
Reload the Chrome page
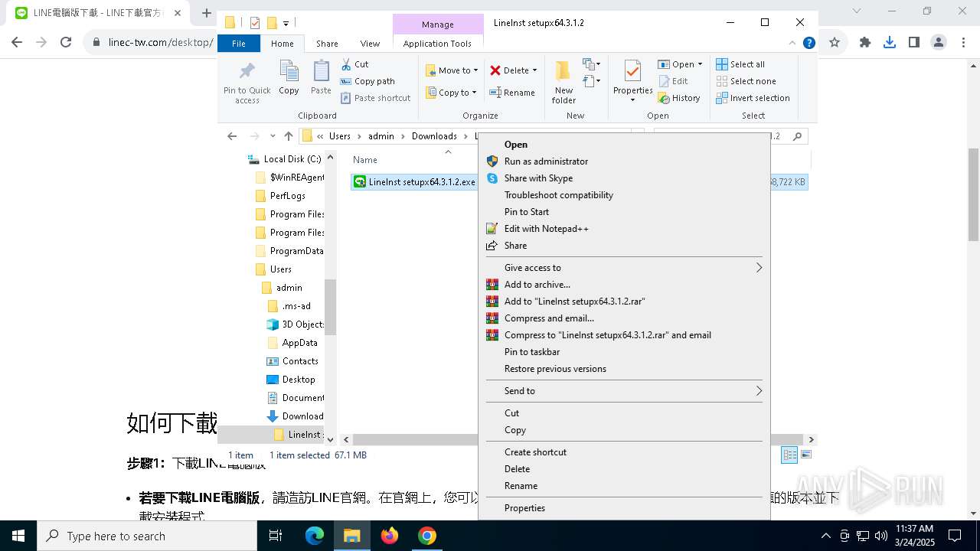click(x=66, y=43)
